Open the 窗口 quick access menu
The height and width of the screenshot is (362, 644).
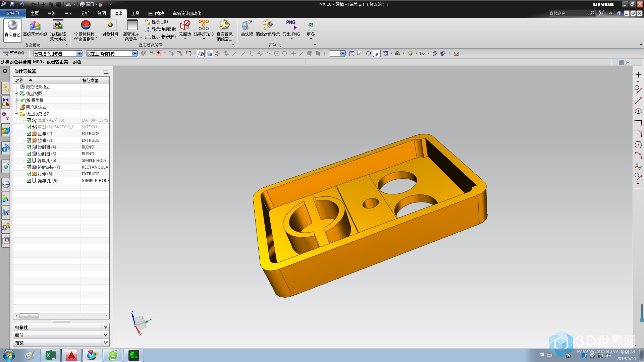point(89,4)
